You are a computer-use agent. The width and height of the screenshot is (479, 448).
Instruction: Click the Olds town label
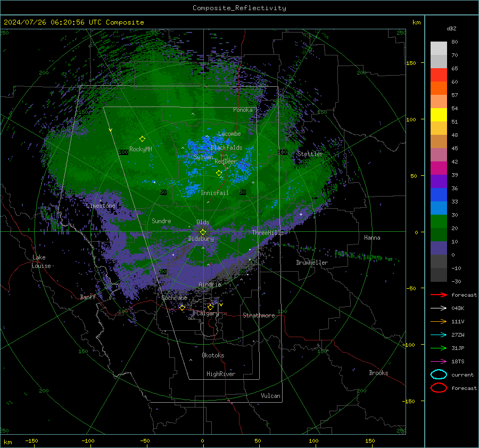203,222
